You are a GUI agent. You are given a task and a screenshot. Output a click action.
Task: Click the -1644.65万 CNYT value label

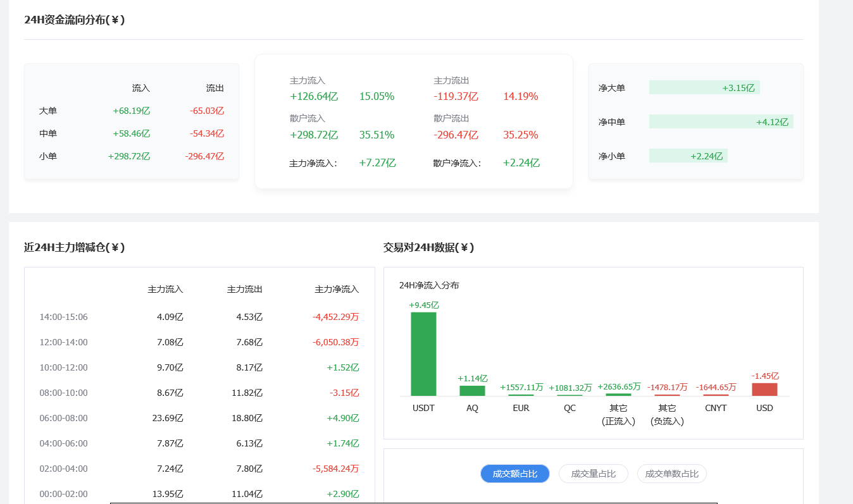click(x=716, y=387)
